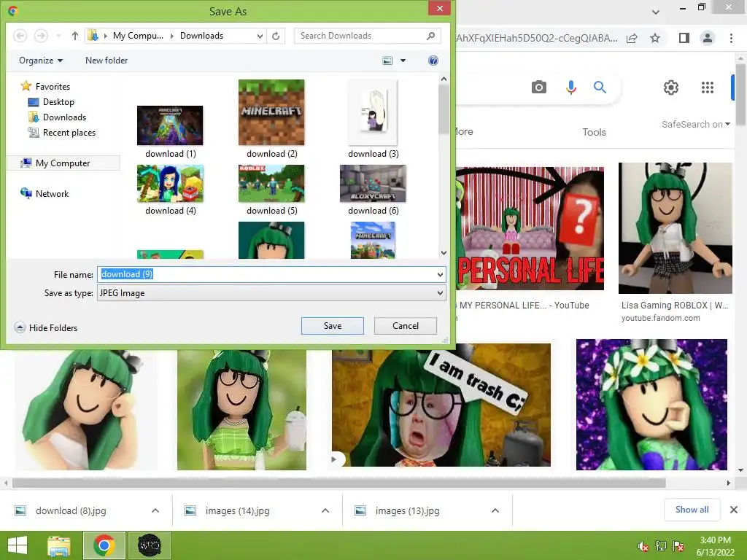747x560 pixels.
Task: Go back in Save As dialog
Action: click(20, 36)
